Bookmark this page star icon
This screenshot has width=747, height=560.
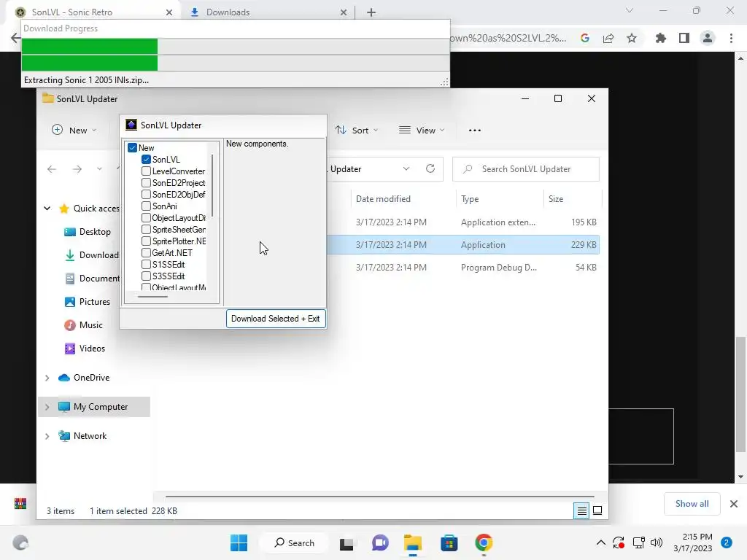[632, 38]
